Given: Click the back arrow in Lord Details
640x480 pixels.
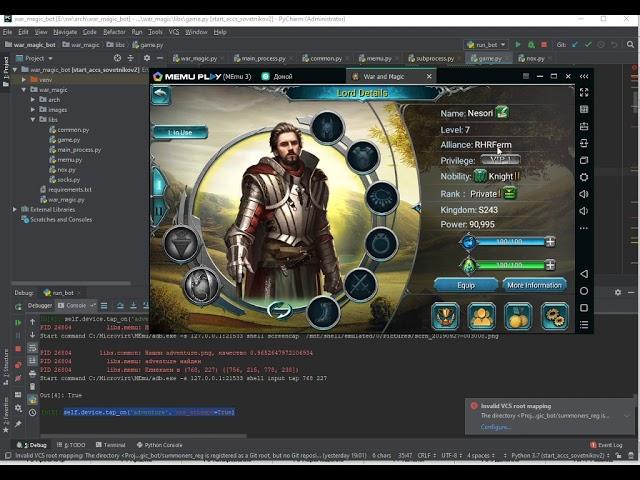Looking at the screenshot, I should click(x=161, y=95).
